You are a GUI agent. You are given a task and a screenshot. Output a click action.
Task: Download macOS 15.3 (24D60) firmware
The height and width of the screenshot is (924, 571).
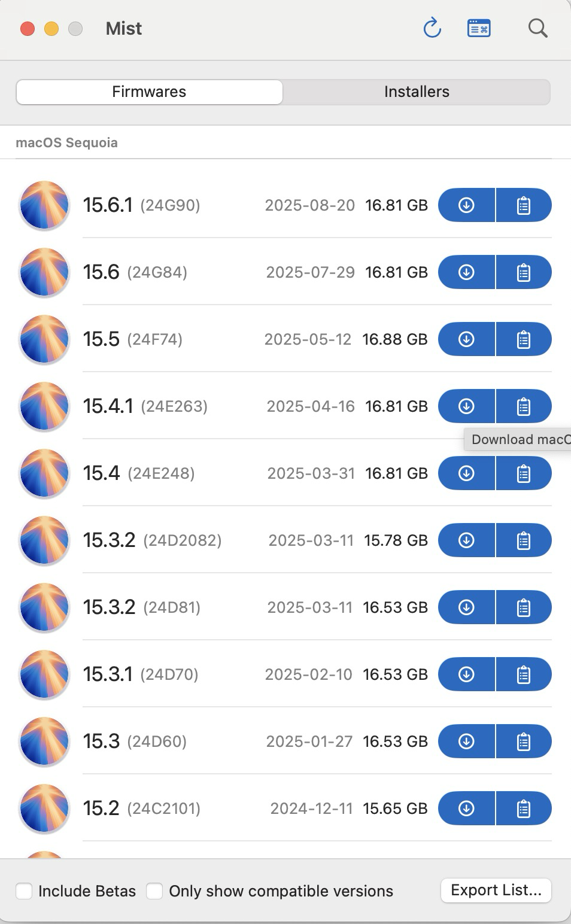pyautogui.click(x=466, y=741)
